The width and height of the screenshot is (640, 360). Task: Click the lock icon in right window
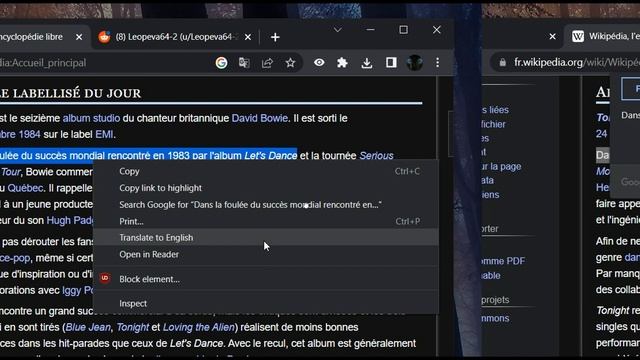pos(503,62)
